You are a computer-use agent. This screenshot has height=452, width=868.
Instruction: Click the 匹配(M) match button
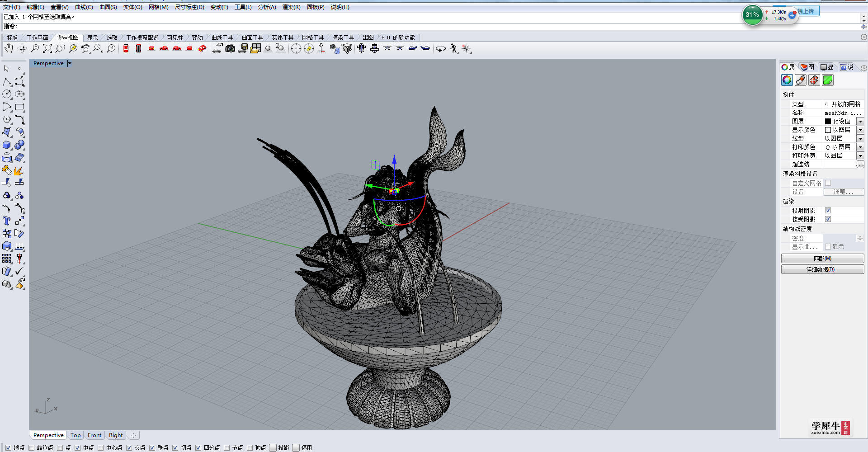coord(822,259)
